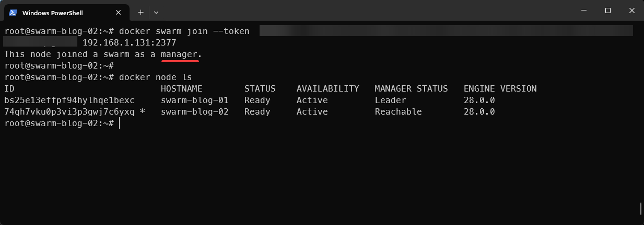Click the underlined word manager
The image size is (644, 225).
(180, 54)
